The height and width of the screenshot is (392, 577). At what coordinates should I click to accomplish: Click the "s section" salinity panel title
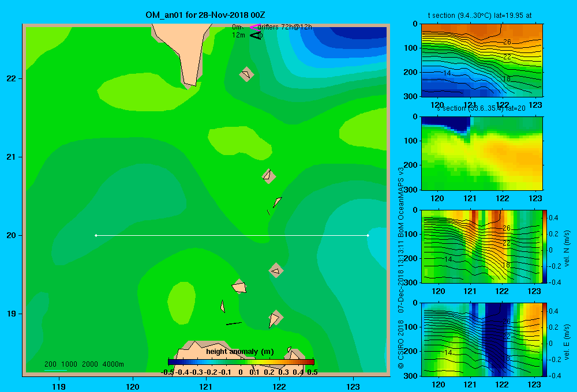(x=481, y=108)
